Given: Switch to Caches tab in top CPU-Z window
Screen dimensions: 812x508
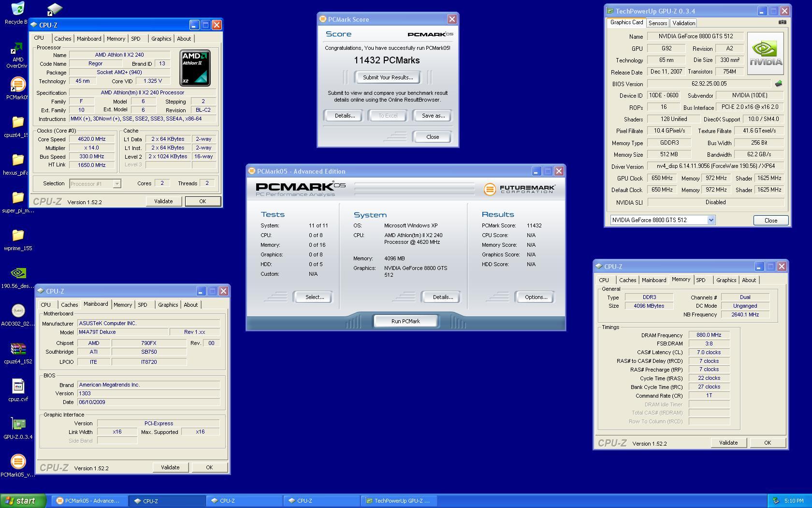Looking at the screenshot, I should [62, 39].
